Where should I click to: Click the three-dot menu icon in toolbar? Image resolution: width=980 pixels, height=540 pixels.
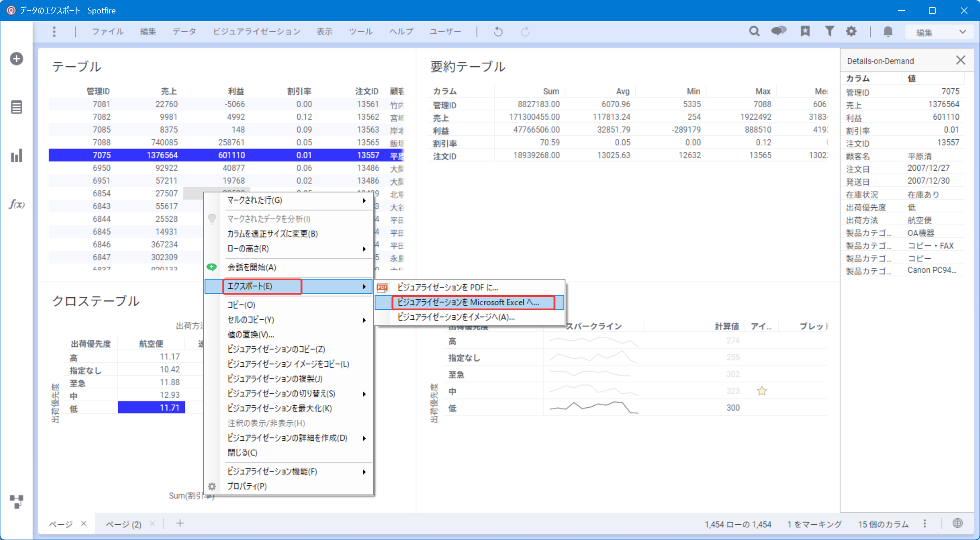coord(54,32)
